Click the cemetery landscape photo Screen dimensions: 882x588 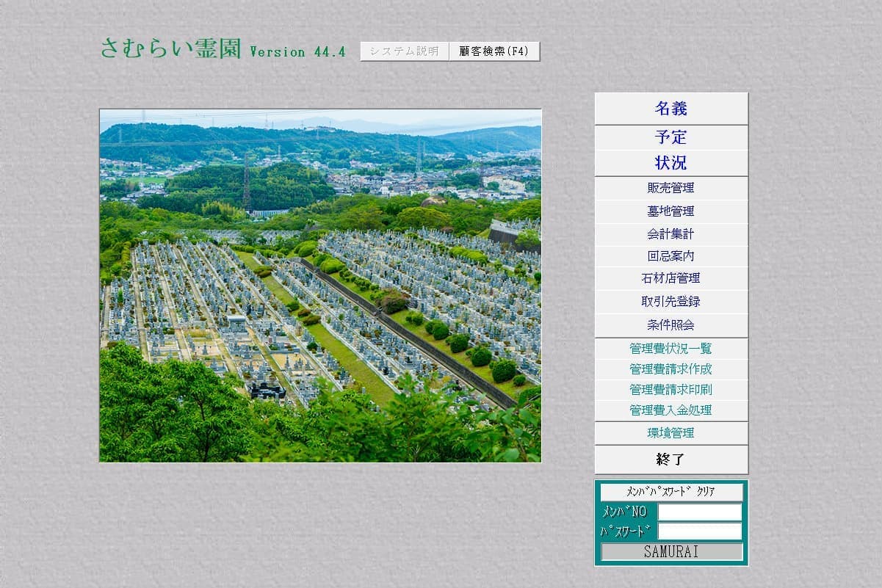[x=320, y=286]
